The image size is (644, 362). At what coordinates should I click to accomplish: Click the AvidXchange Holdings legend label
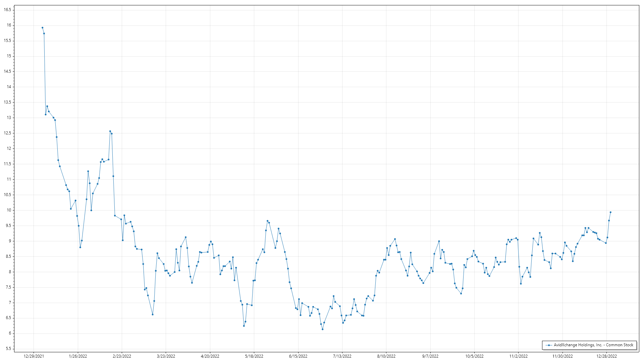point(593,345)
